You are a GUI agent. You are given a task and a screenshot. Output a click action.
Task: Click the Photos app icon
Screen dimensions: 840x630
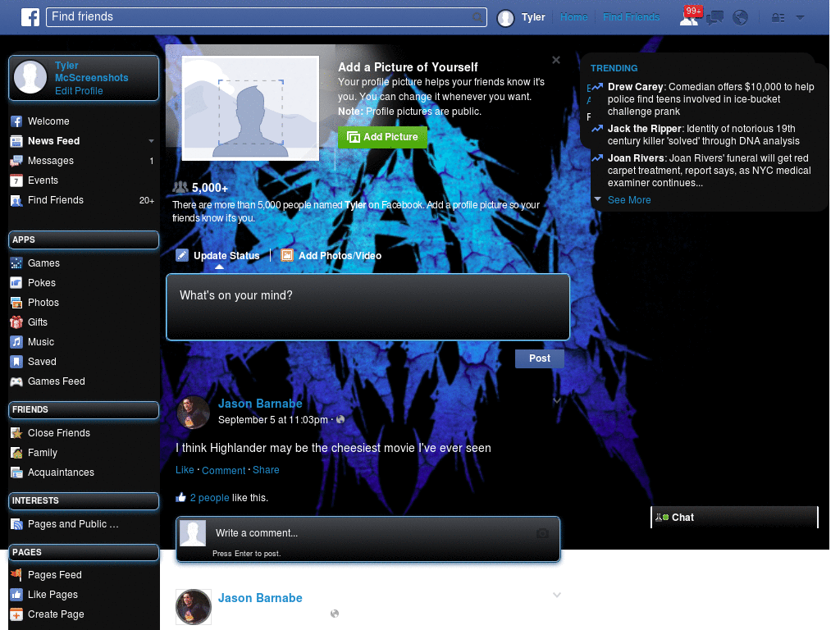tap(16, 303)
